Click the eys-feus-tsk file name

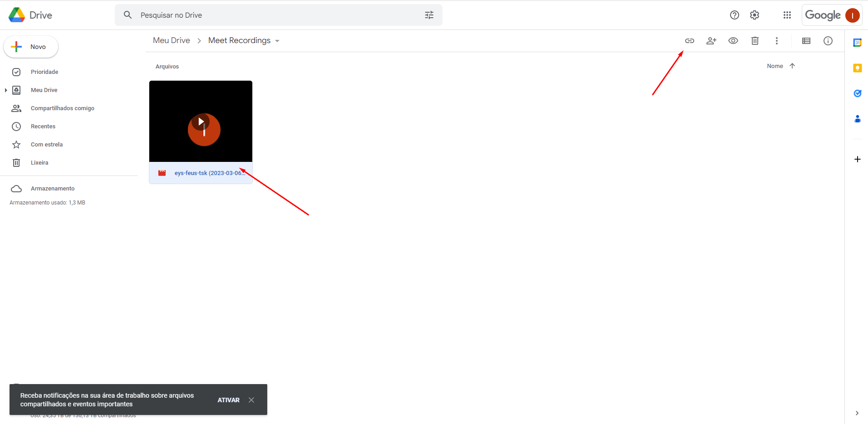coord(210,173)
